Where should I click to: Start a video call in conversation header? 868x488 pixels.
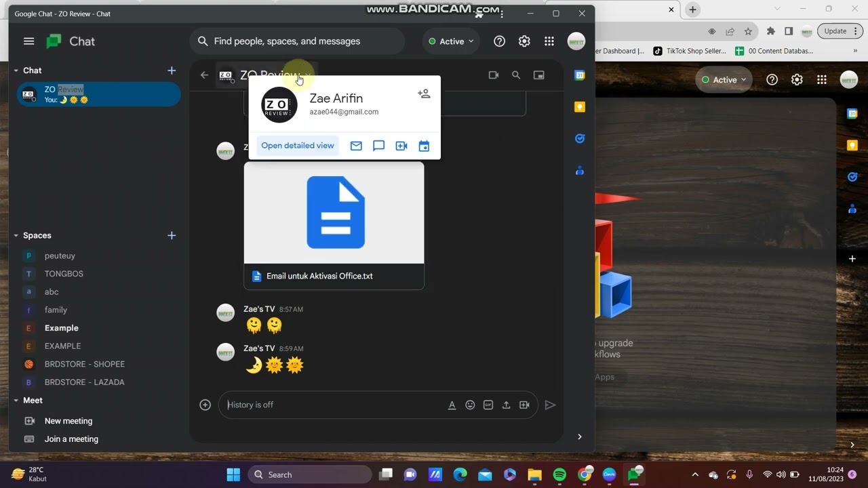(x=494, y=75)
